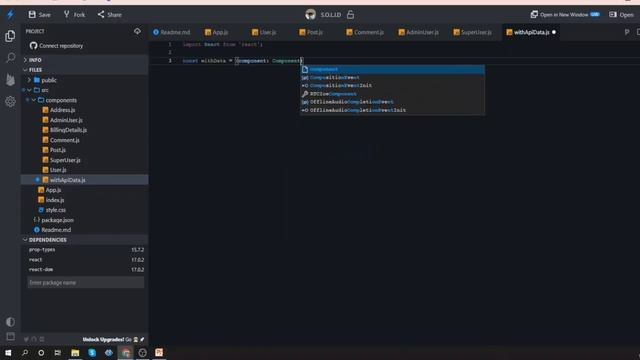Click the Open preview button
The width and height of the screenshot is (640, 360).
pyautogui.click(x=621, y=15)
